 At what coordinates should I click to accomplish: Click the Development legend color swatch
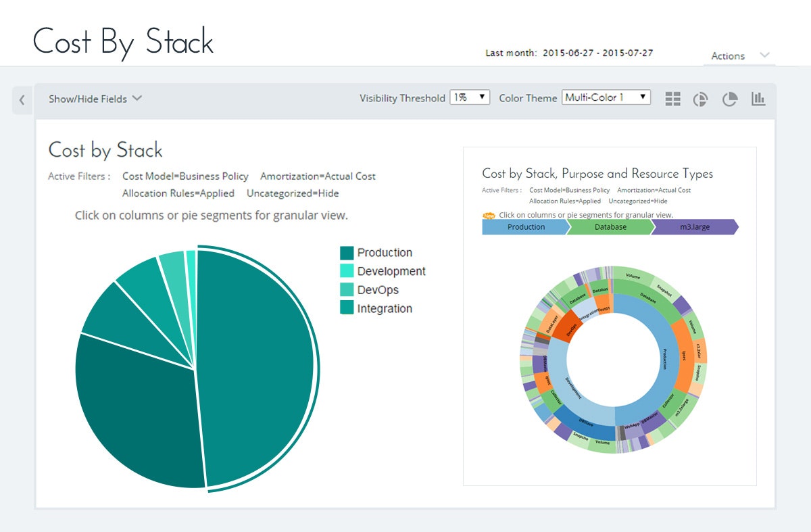pos(347,271)
